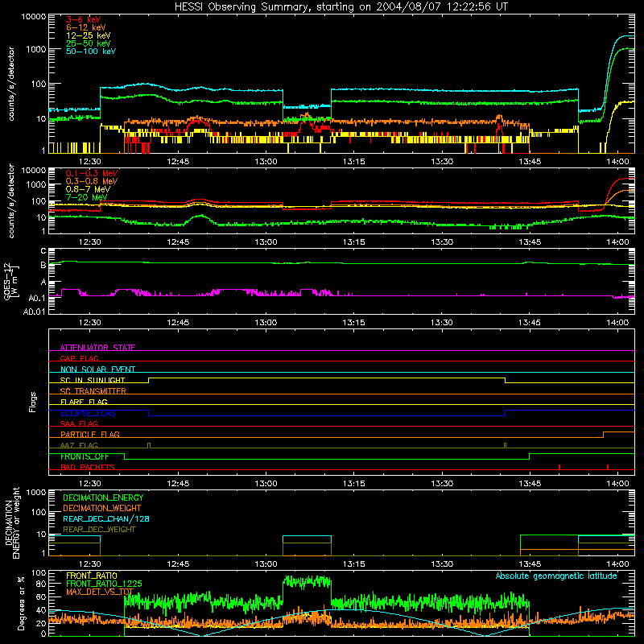Click the FRONT_RATIO_1225 legend label
Screen dimensions: 644x644
[104, 584]
